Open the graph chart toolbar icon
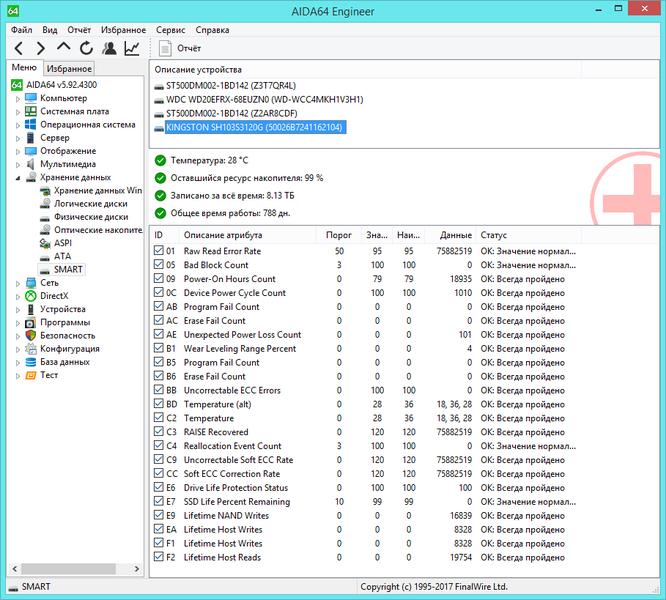666x600 pixels. [132, 48]
